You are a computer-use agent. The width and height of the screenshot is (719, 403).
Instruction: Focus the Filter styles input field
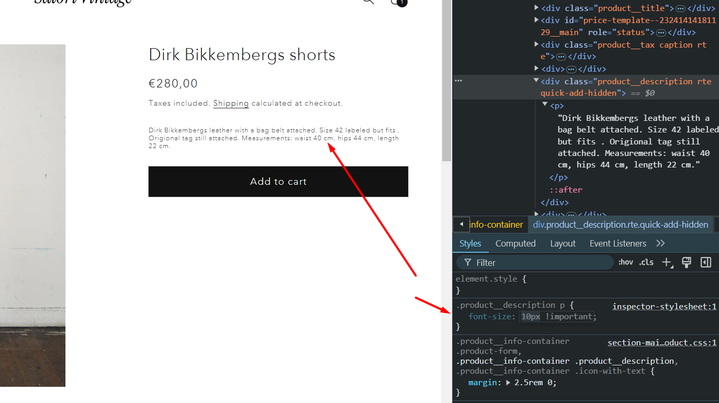pos(535,263)
